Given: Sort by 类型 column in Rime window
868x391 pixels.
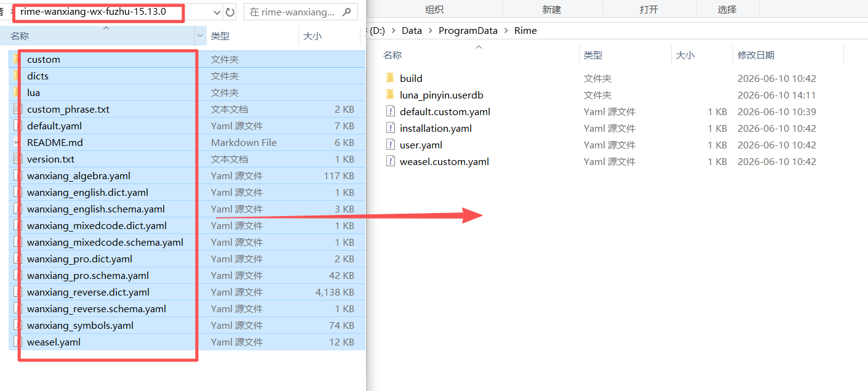Looking at the screenshot, I should (593, 55).
